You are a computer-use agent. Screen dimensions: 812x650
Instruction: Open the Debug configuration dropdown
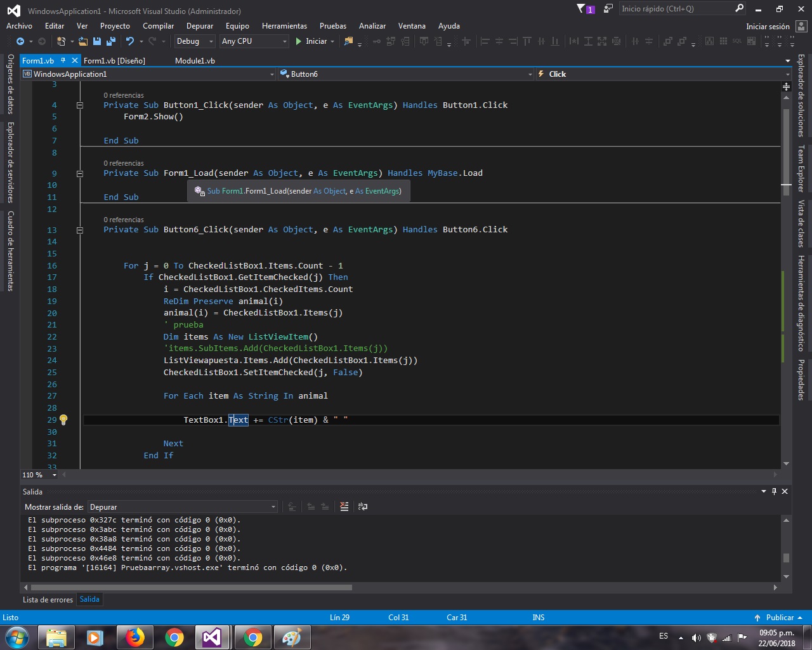pyautogui.click(x=195, y=41)
